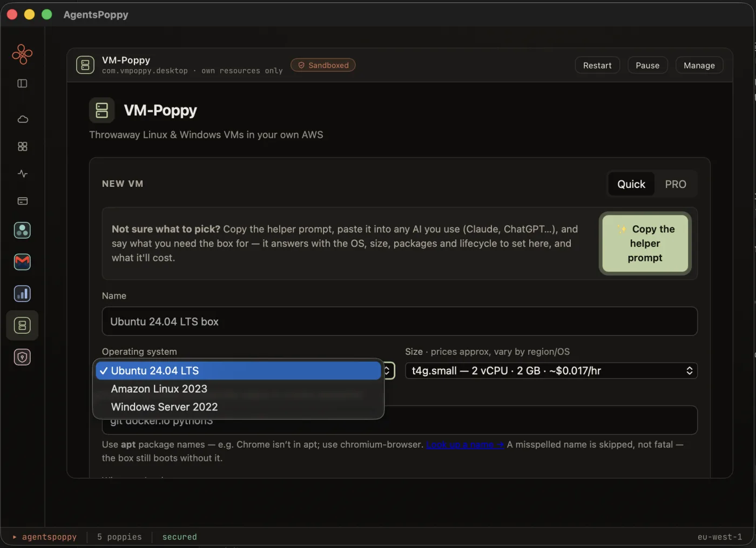Image resolution: width=756 pixels, height=548 pixels.
Task: Click 'agentspoppy' in the status bar
Action: pos(49,537)
